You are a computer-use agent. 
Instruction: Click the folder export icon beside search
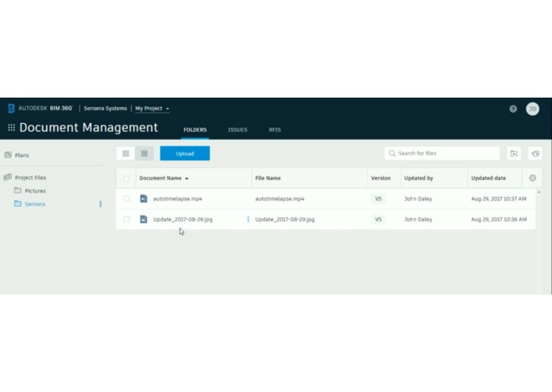[514, 153]
